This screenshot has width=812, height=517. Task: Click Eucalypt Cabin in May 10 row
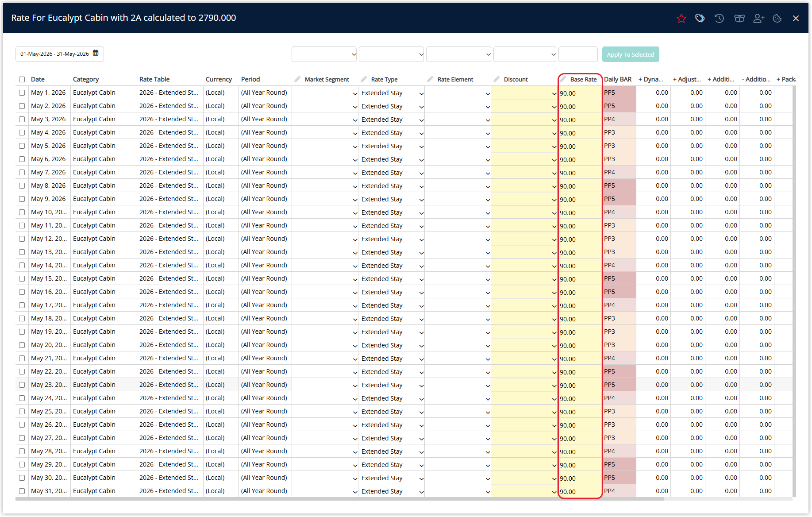coord(94,212)
